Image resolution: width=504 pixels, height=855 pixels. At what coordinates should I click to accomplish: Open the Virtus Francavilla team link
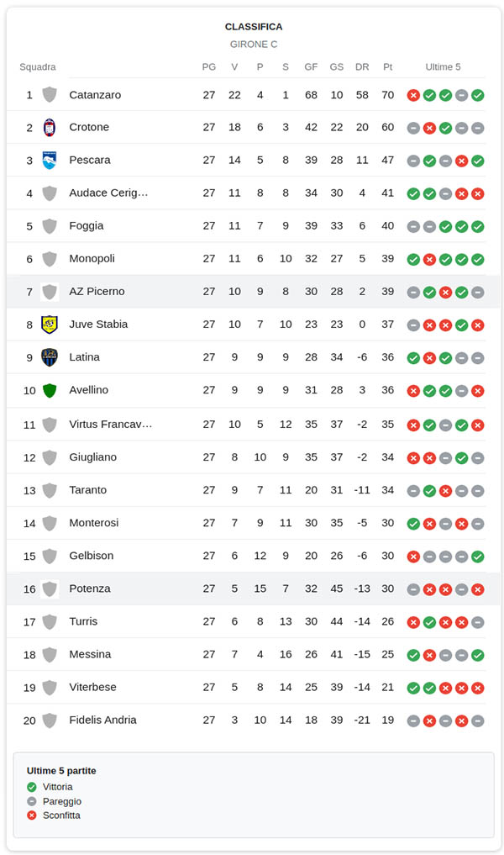tap(110, 424)
